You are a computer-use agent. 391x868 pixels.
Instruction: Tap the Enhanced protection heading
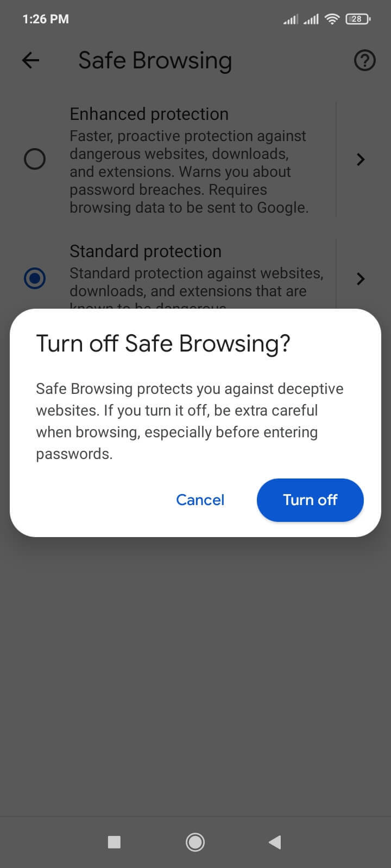pos(149,114)
